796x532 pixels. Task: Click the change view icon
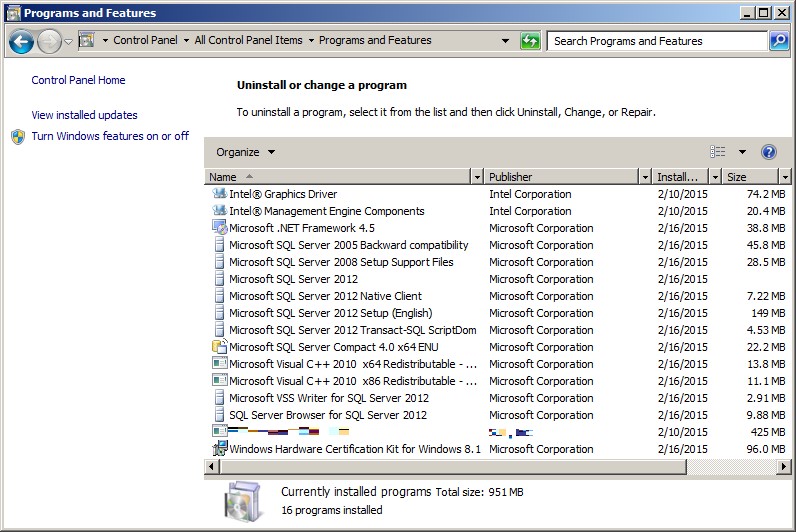tap(717, 152)
